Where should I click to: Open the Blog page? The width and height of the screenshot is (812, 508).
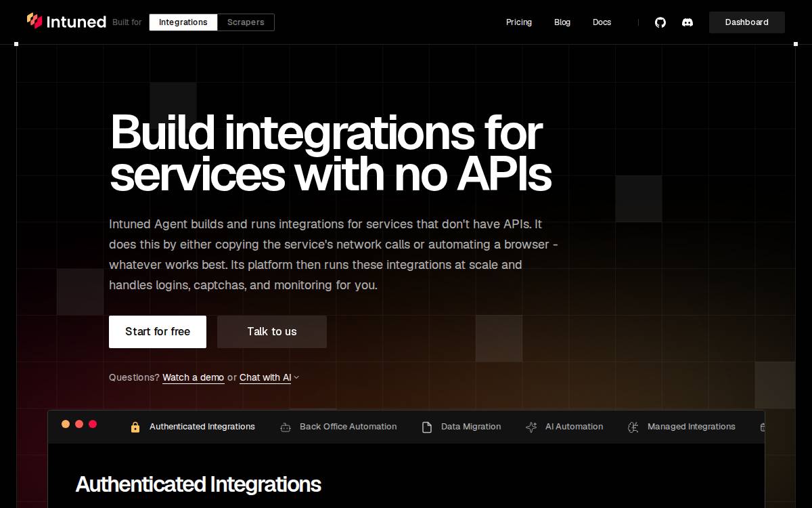[x=562, y=22]
